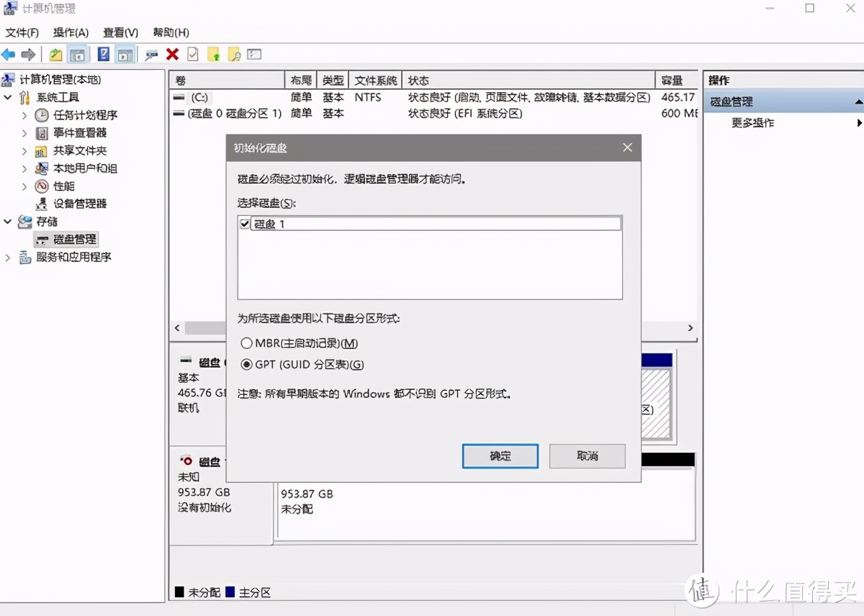Click the 任务计划程序 clock icon
Screen dimensions: 864x616
point(42,115)
